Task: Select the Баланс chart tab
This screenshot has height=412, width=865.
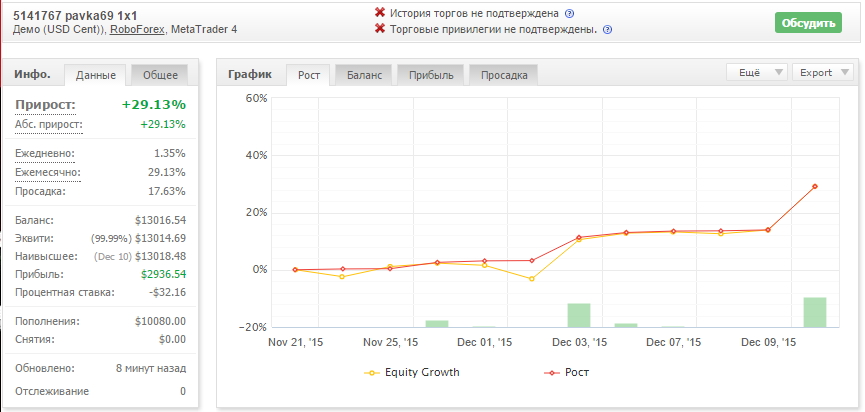Action: (364, 75)
